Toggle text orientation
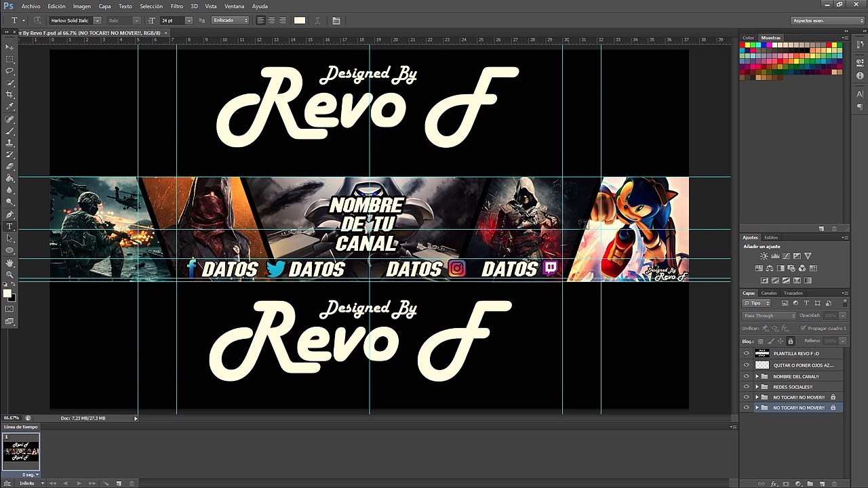Image resolution: width=868 pixels, height=488 pixels. [x=37, y=20]
